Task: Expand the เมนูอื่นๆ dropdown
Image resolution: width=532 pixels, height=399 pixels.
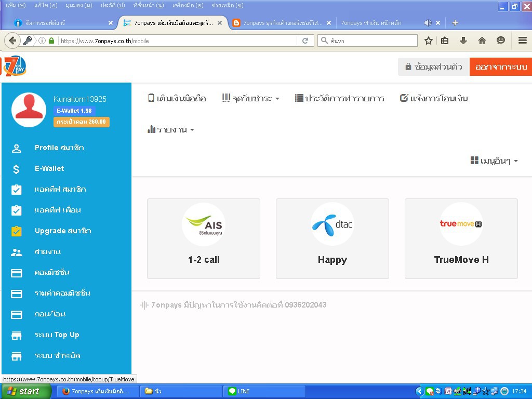Action: (494, 161)
